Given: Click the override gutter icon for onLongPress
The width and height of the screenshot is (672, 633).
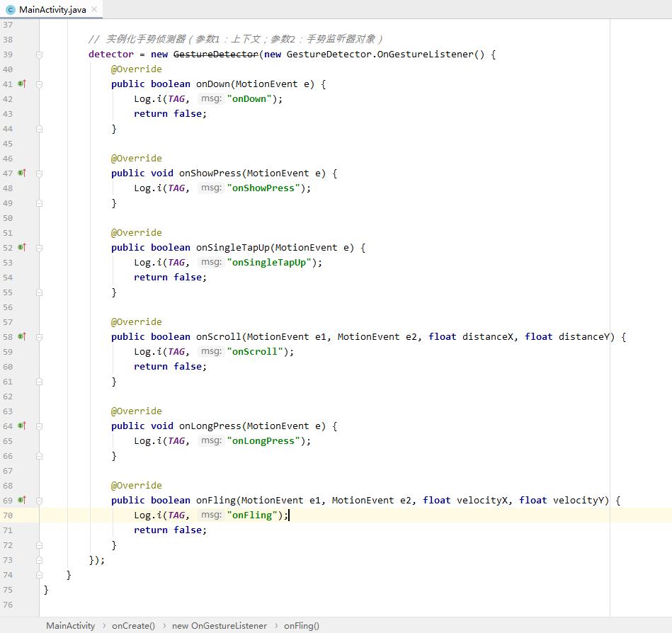Looking at the screenshot, I should coord(22,426).
